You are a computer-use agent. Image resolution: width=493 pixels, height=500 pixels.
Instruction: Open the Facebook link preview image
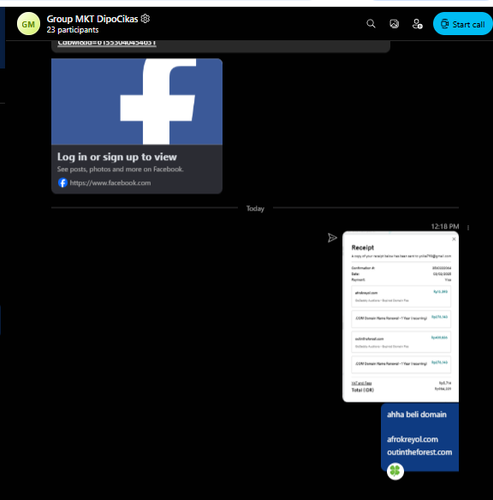[x=137, y=102]
